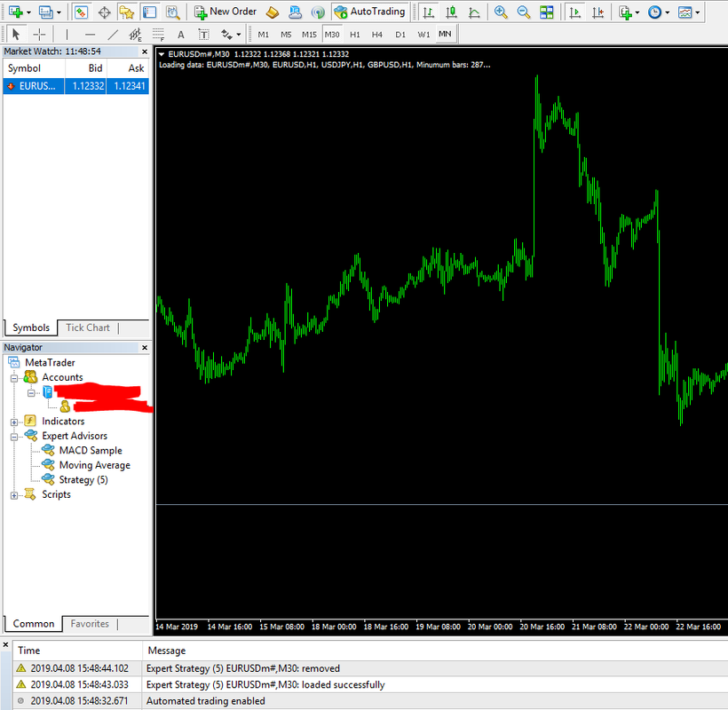
Task: Click the New Order button
Action: click(226, 12)
